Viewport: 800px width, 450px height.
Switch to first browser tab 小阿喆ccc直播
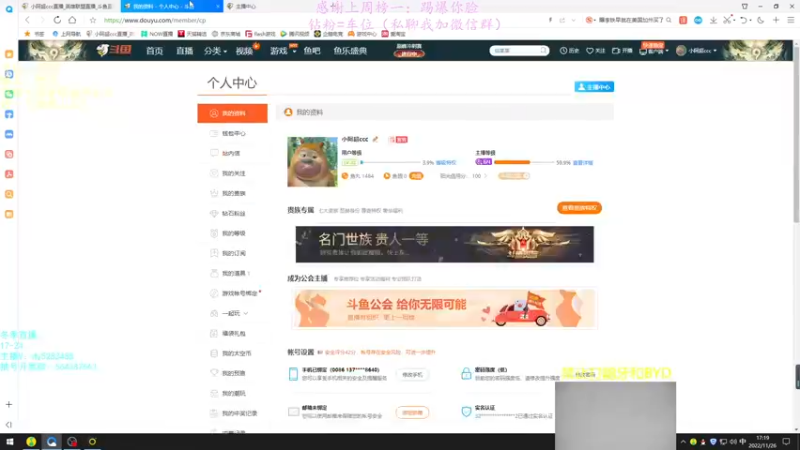67,6
